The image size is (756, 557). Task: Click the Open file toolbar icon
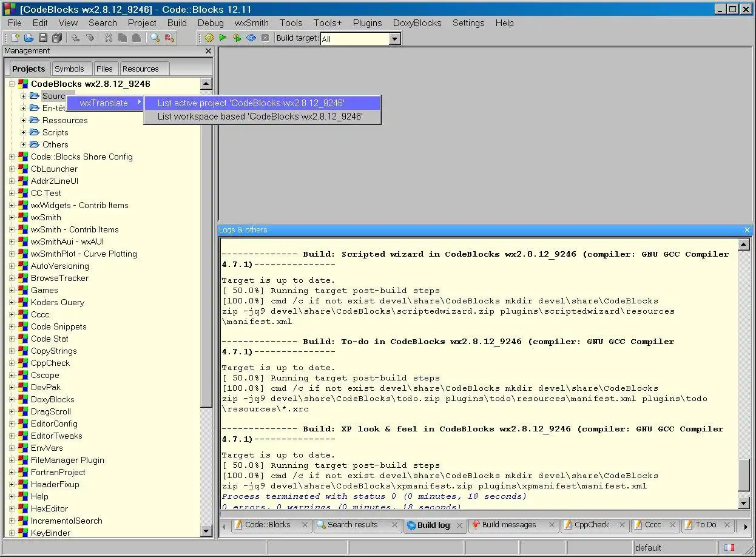coord(29,38)
